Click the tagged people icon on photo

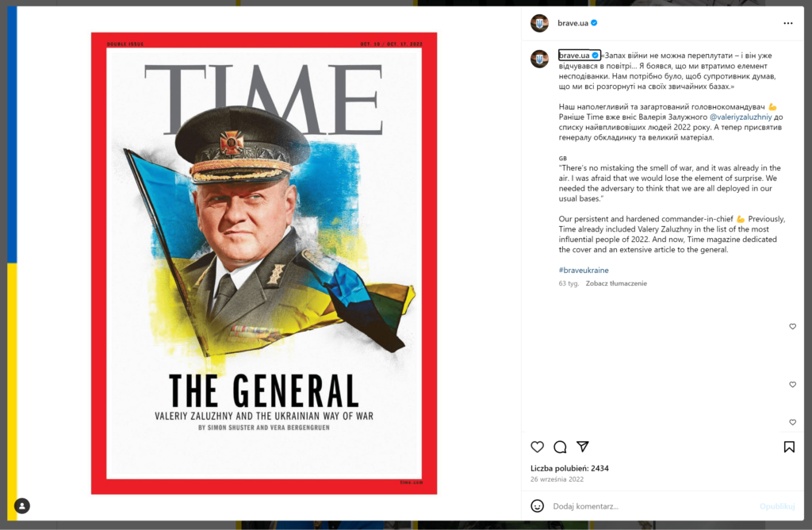point(21,505)
